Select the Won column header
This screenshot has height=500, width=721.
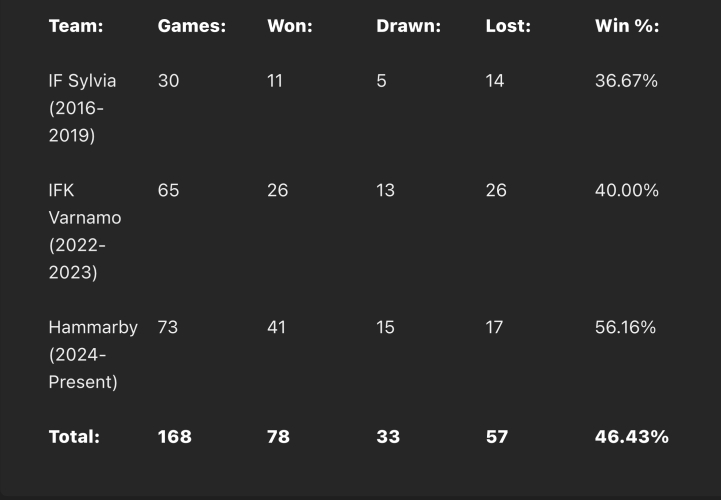[290, 26]
